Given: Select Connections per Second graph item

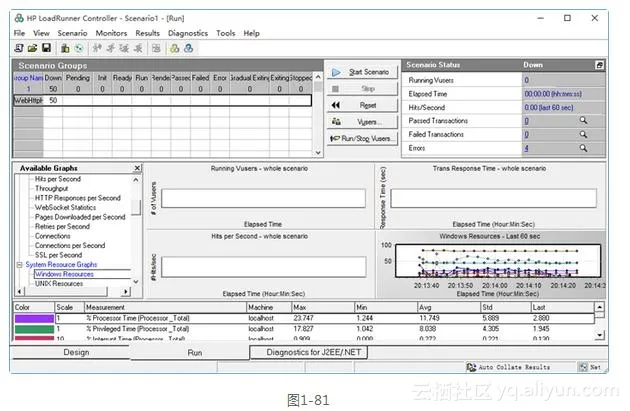Looking at the screenshot, I should tap(70, 245).
